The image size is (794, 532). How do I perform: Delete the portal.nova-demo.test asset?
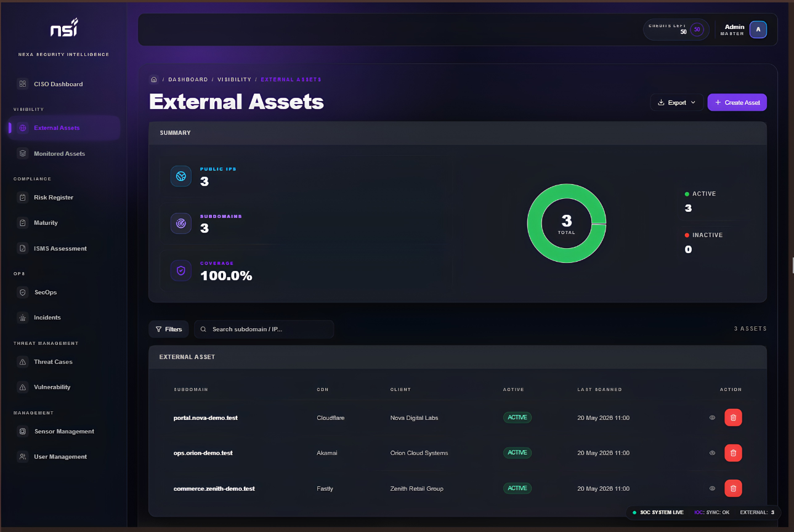click(733, 417)
